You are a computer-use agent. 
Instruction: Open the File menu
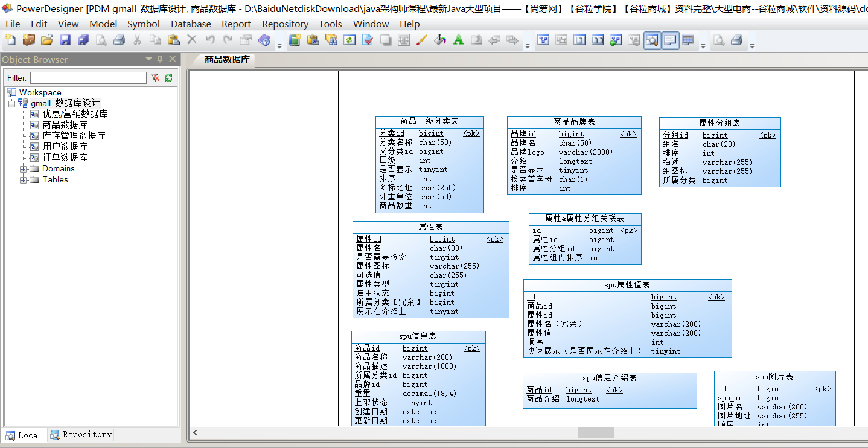tap(13, 24)
